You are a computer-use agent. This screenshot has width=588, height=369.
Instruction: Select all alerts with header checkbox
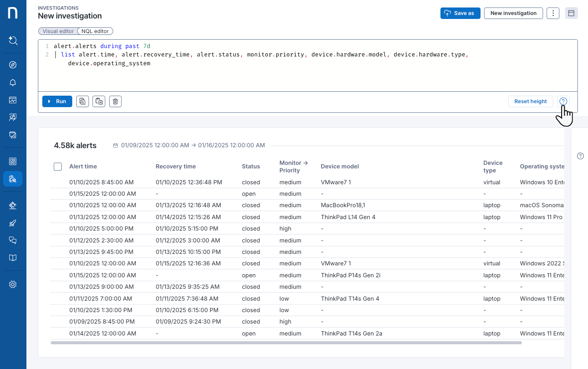(x=58, y=167)
